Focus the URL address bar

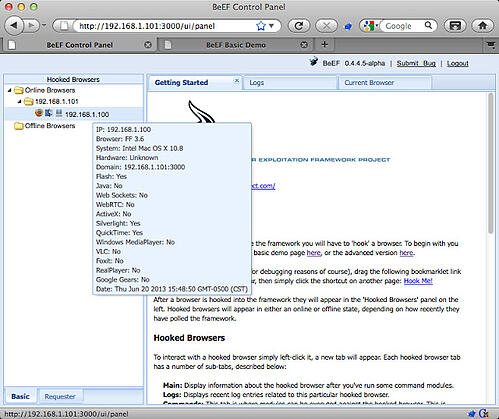(167, 26)
